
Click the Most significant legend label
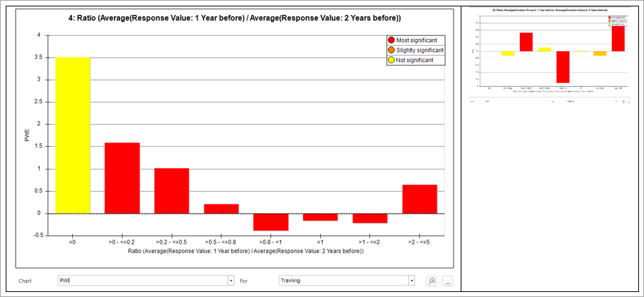coord(416,40)
